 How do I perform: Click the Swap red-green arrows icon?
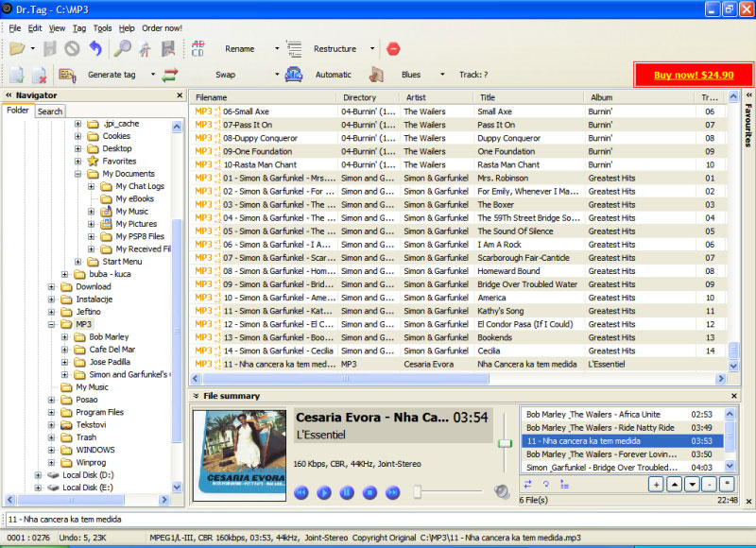[x=170, y=75]
